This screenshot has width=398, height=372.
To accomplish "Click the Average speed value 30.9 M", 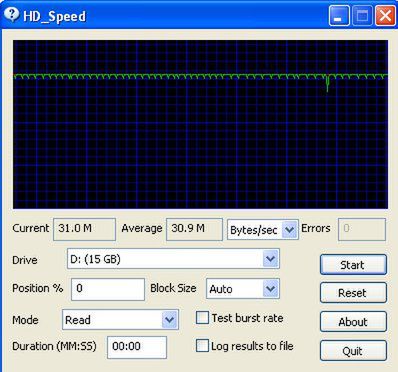I will tap(194, 229).
